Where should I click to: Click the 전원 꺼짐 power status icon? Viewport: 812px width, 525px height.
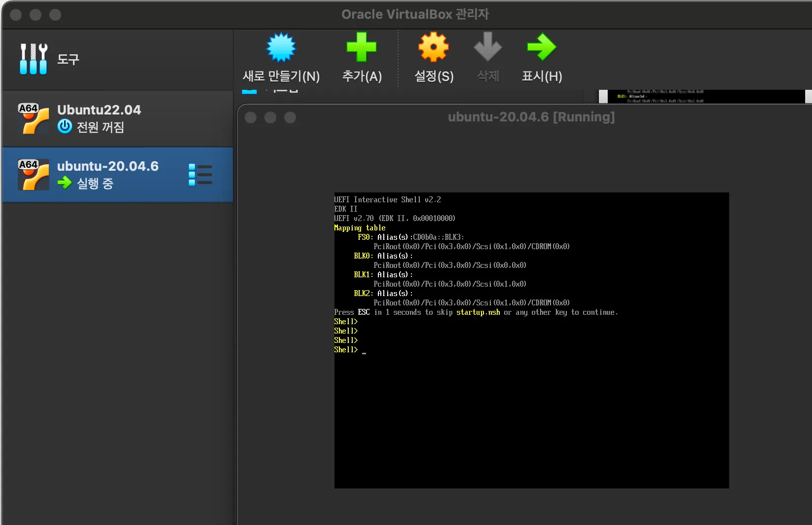(x=65, y=127)
